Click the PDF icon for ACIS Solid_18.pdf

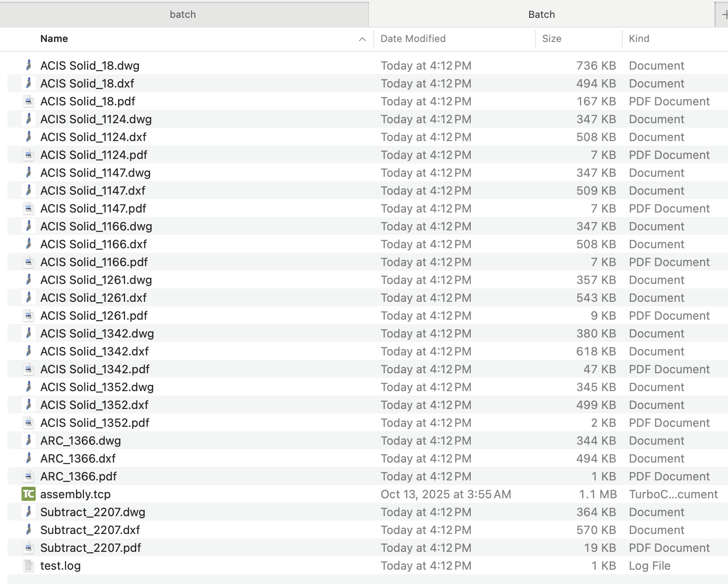(29, 101)
